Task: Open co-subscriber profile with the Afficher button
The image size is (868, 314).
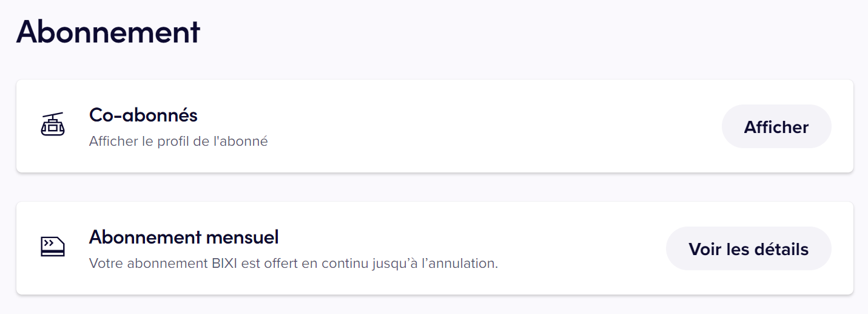Action: click(776, 126)
